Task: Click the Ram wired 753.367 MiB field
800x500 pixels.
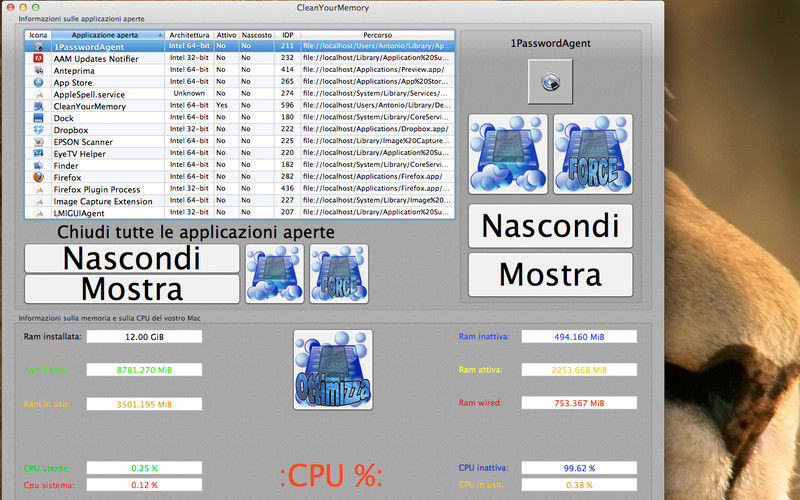Action: (579, 403)
